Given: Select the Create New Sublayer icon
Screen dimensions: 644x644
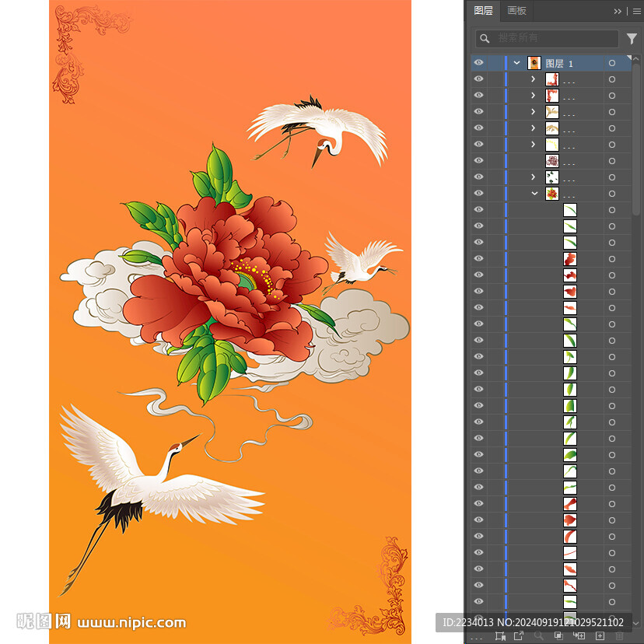Looking at the screenshot, I should tap(579, 636).
